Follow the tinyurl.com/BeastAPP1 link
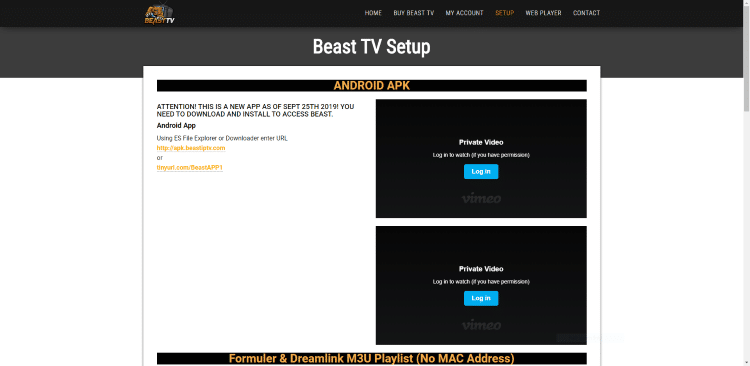Viewport: 750px width, 366px height. [190, 168]
